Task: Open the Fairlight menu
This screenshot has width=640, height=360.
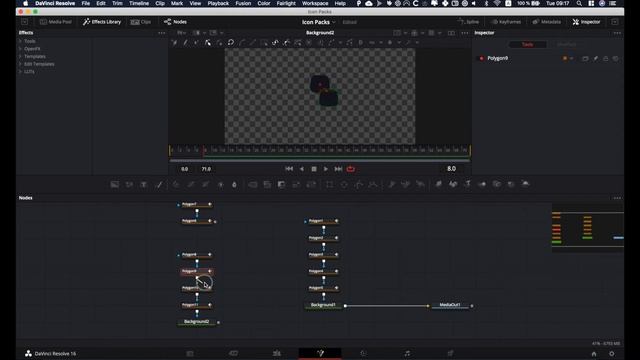Action: coord(286,3)
